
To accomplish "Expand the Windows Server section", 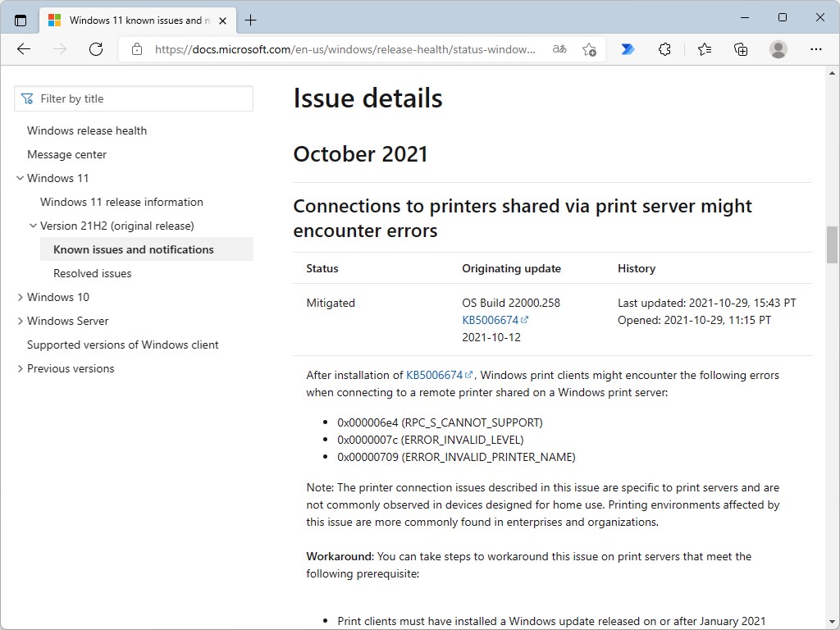I will click(x=20, y=321).
